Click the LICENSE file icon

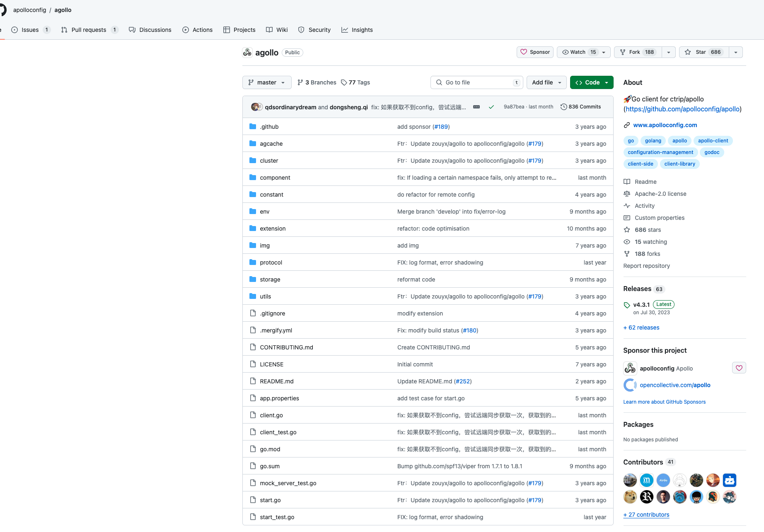coord(253,364)
